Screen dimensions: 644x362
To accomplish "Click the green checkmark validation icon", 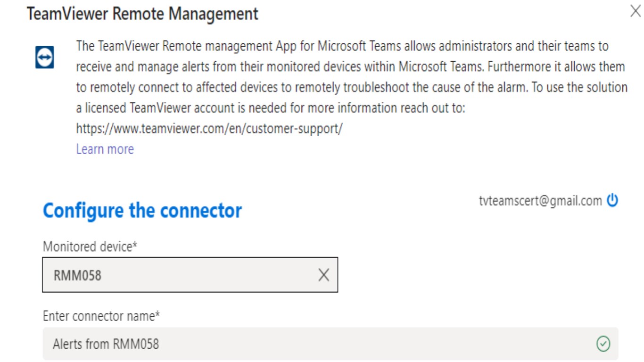I will (x=603, y=344).
